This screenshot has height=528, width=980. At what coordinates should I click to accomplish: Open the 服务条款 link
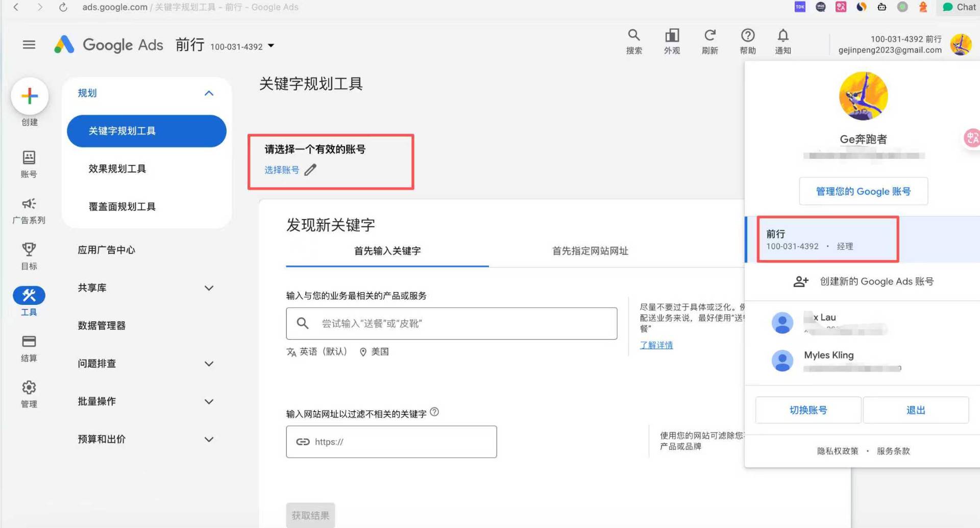[893, 451]
